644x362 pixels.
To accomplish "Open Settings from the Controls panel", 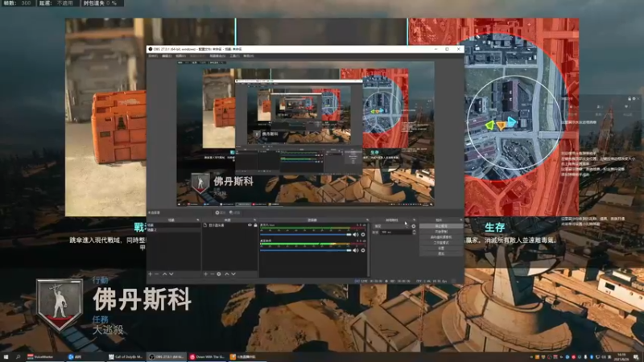I will (x=441, y=249).
